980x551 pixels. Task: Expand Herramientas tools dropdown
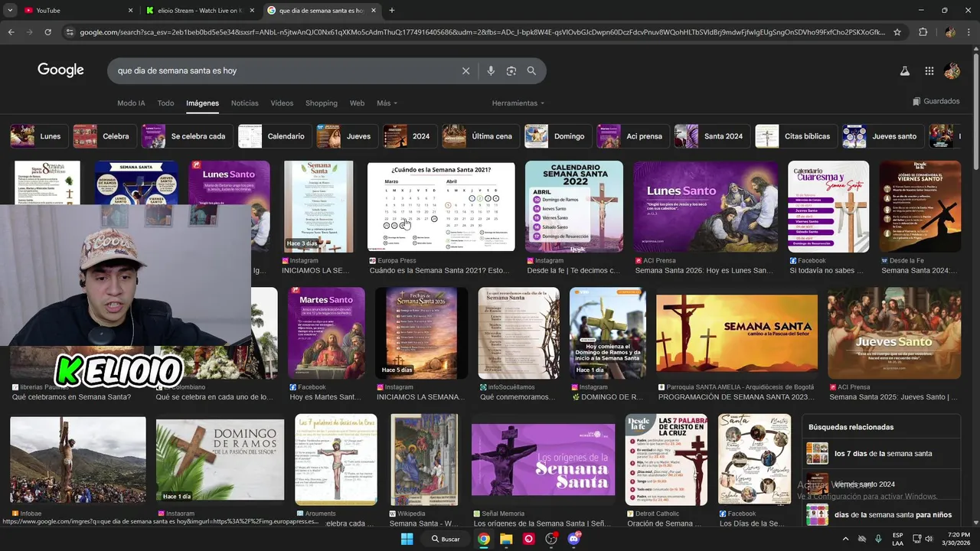click(518, 103)
